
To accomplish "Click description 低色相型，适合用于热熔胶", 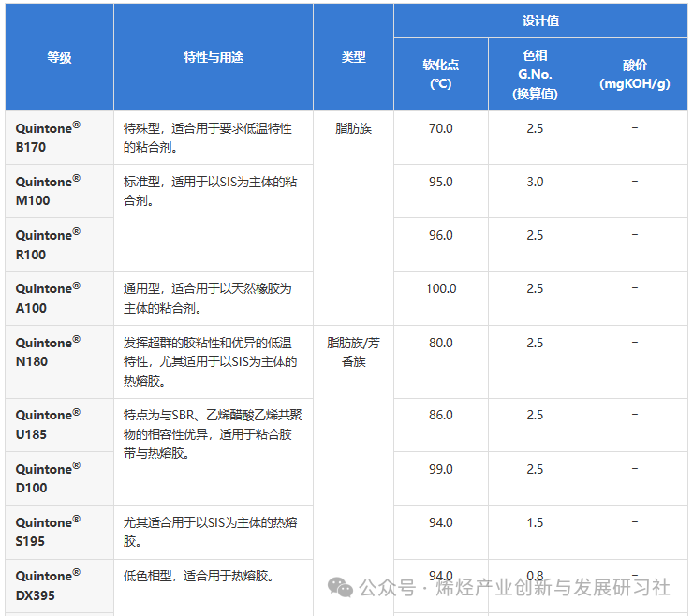I will 214,586.
